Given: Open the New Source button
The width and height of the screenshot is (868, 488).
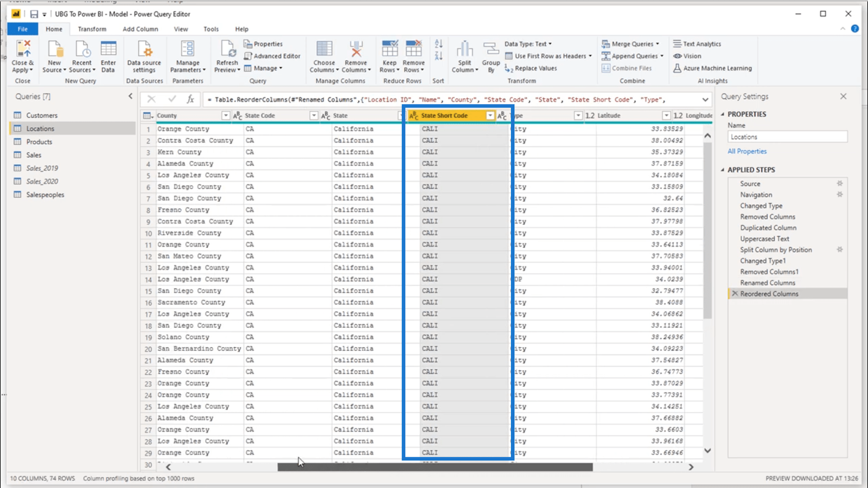Looking at the screenshot, I should (x=54, y=56).
